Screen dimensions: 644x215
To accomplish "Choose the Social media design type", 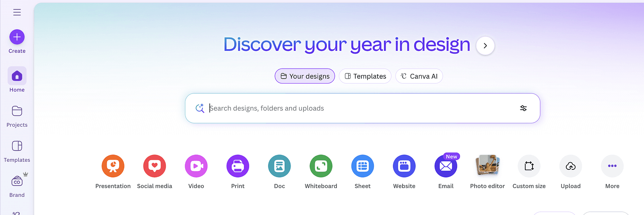I will [x=155, y=166].
